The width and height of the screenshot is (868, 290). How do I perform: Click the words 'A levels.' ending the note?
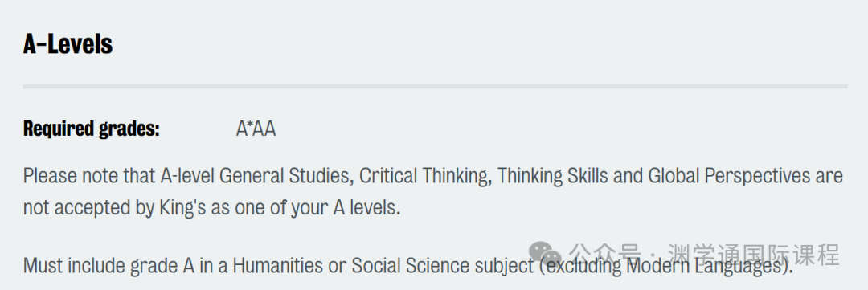366,207
